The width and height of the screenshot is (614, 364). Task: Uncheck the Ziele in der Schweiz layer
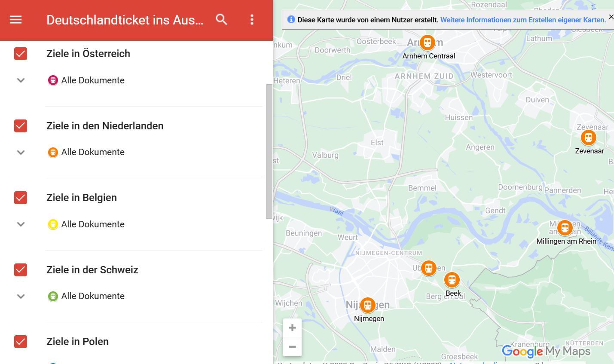click(x=21, y=270)
